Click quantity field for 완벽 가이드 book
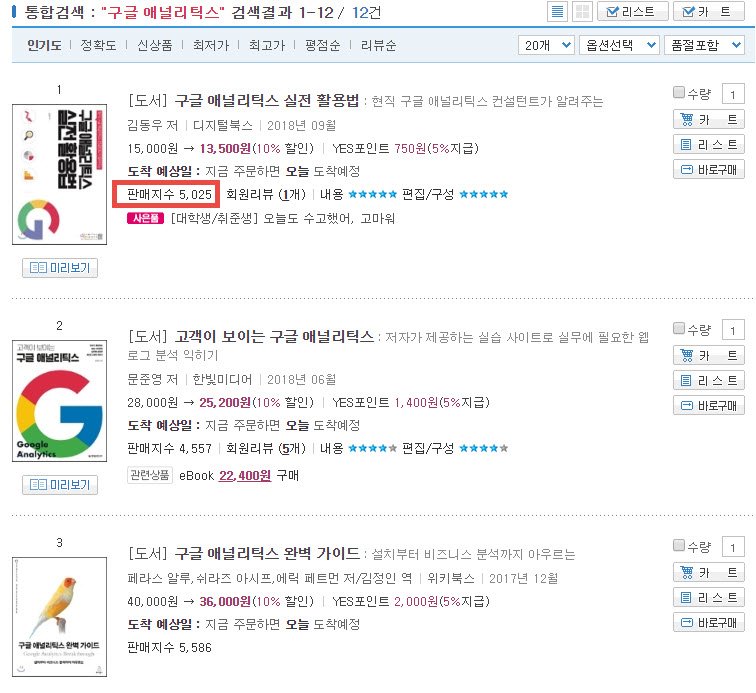The width and height of the screenshot is (756, 693). pyautogui.click(x=733, y=547)
